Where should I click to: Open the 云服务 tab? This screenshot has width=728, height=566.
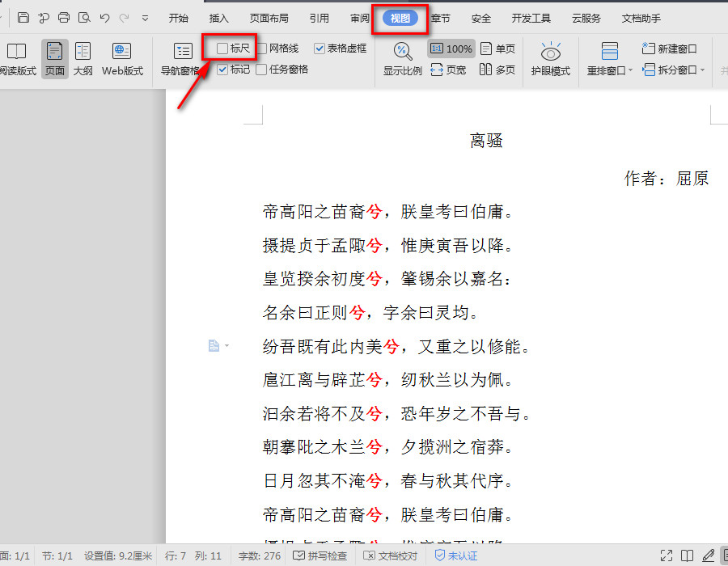coord(586,18)
